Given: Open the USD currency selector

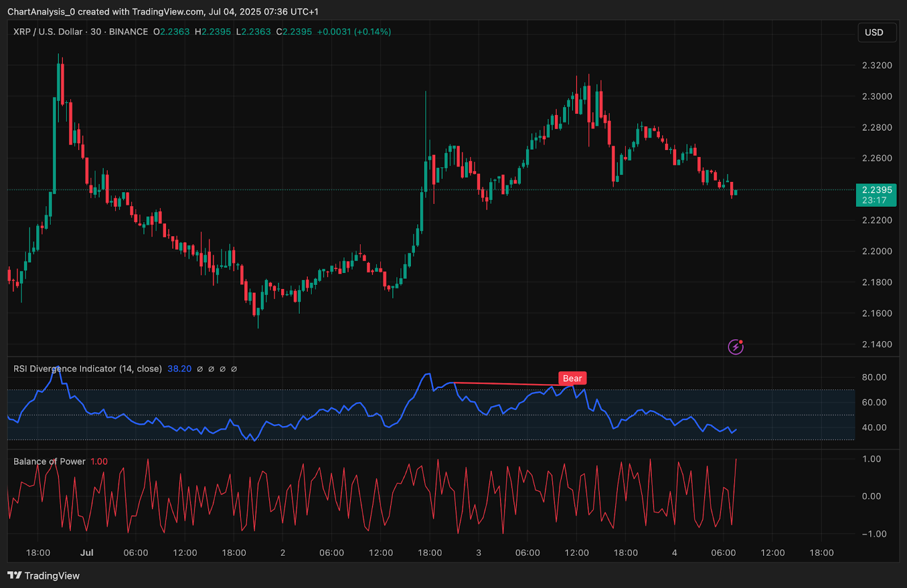Looking at the screenshot, I should [876, 32].
